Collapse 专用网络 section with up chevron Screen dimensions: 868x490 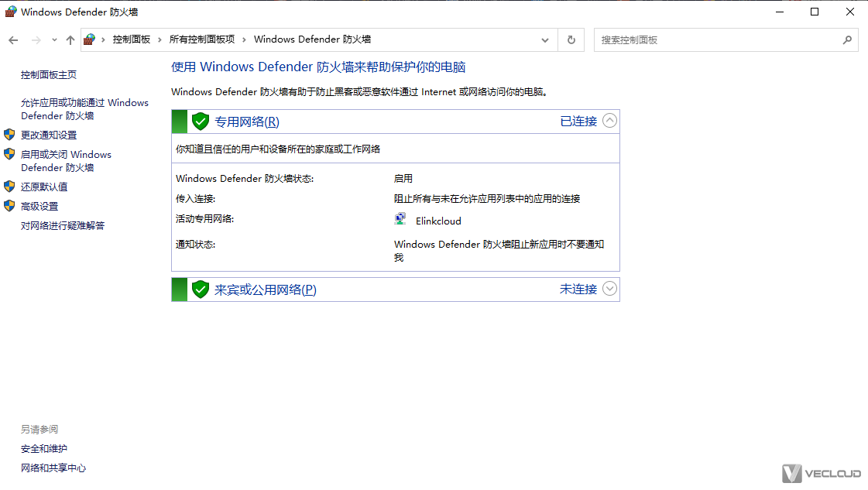click(x=609, y=121)
